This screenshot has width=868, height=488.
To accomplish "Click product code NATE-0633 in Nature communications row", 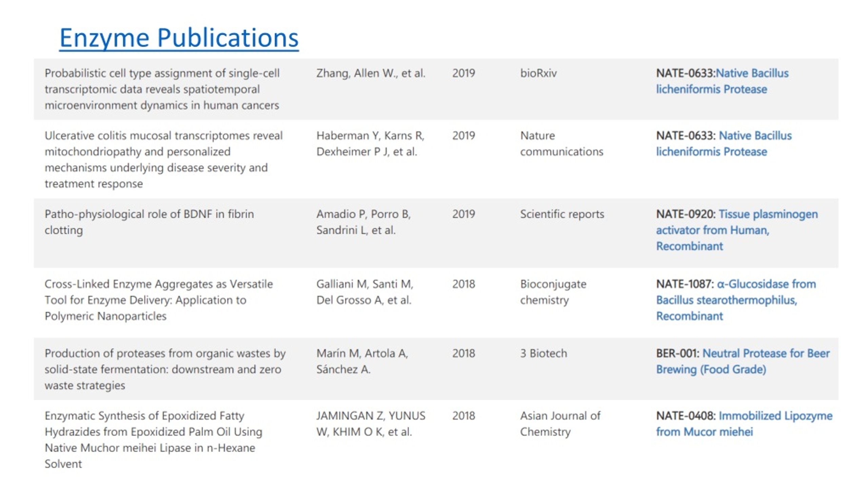I will tap(686, 136).
